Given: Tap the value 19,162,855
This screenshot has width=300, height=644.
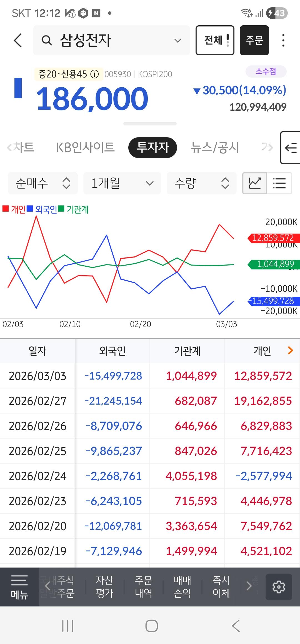Looking at the screenshot, I should click(x=263, y=401).
